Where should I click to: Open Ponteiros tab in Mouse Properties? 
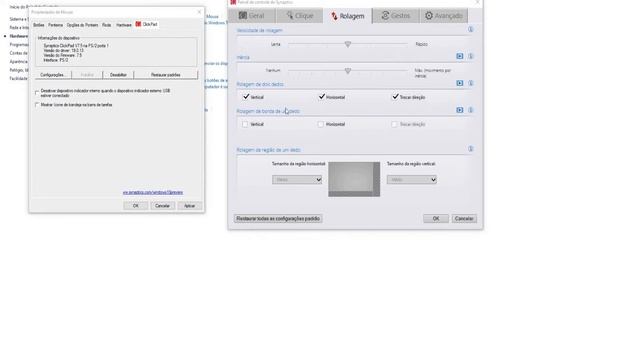tap(56, 25)
